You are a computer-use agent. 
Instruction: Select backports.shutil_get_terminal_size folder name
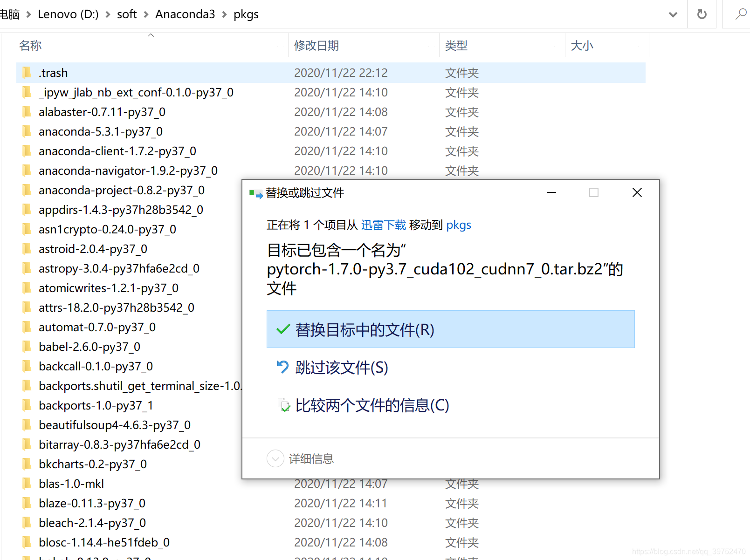click(x=140, y=386)
